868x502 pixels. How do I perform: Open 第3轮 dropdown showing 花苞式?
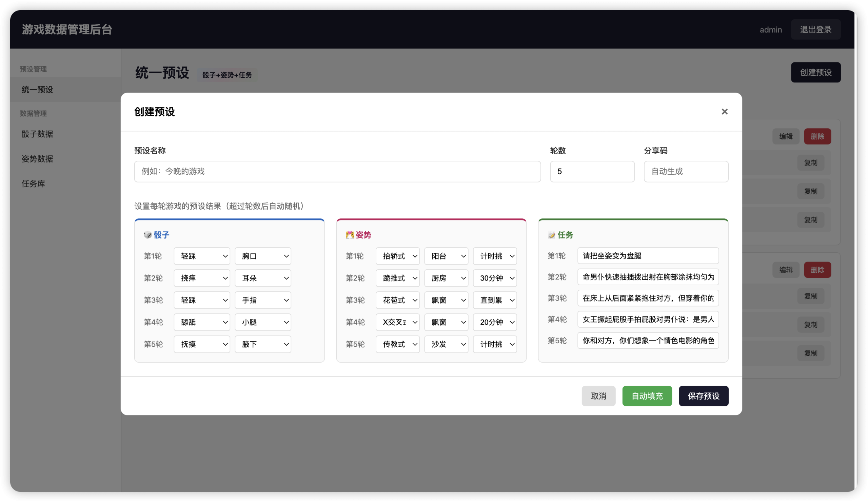pos(397,300)
